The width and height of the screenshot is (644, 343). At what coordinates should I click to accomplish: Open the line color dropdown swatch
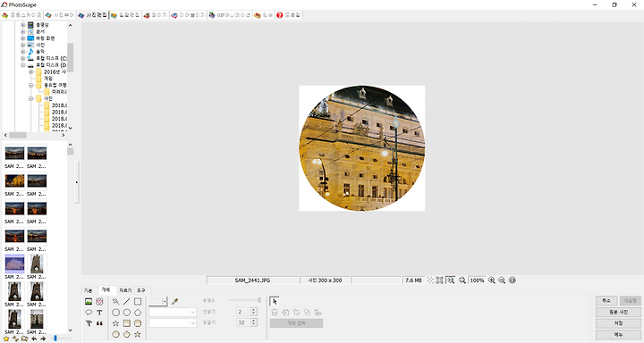(x=158, y=302)
